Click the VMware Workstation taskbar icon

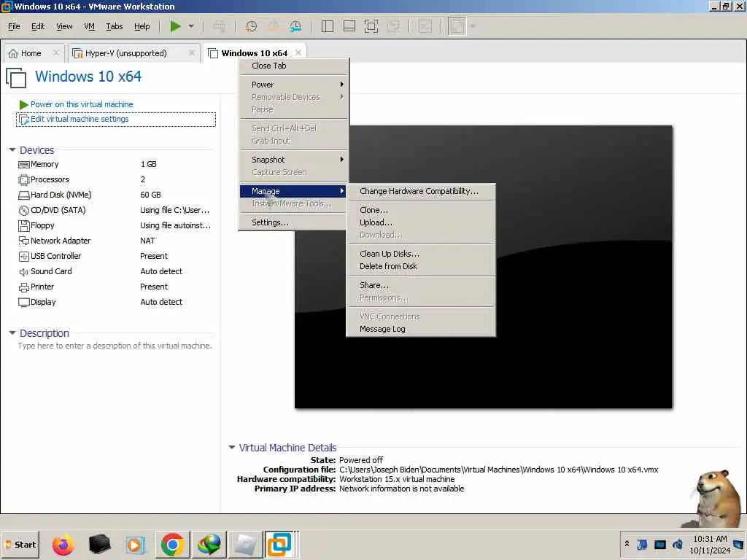click(x=279, y=544)
